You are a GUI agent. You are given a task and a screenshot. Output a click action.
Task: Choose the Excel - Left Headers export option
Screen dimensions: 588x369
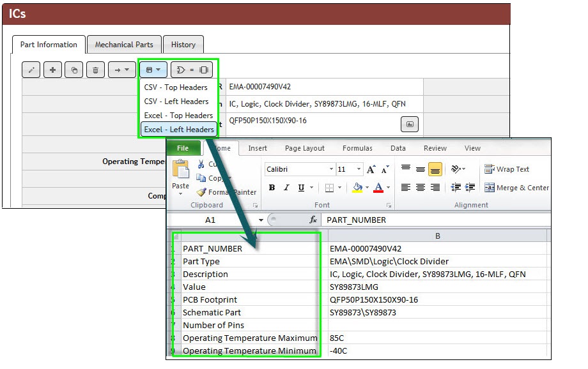pos(178,128)
